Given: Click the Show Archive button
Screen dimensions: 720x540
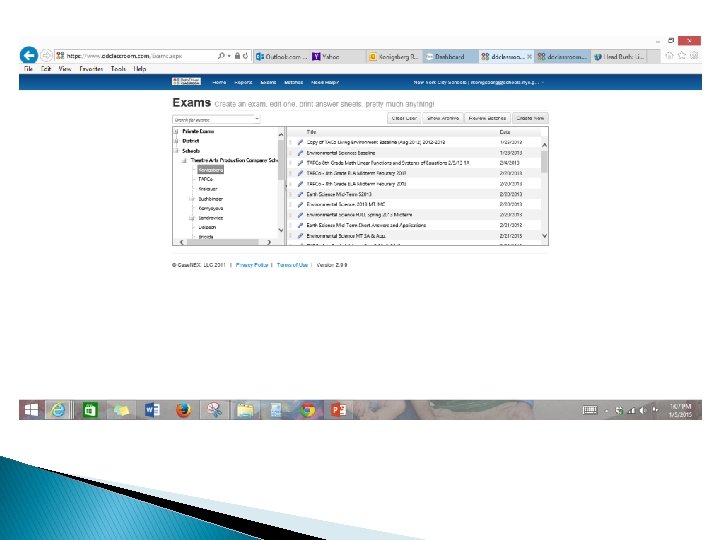Looking at the screenshot, I should (x=443, y=118).
